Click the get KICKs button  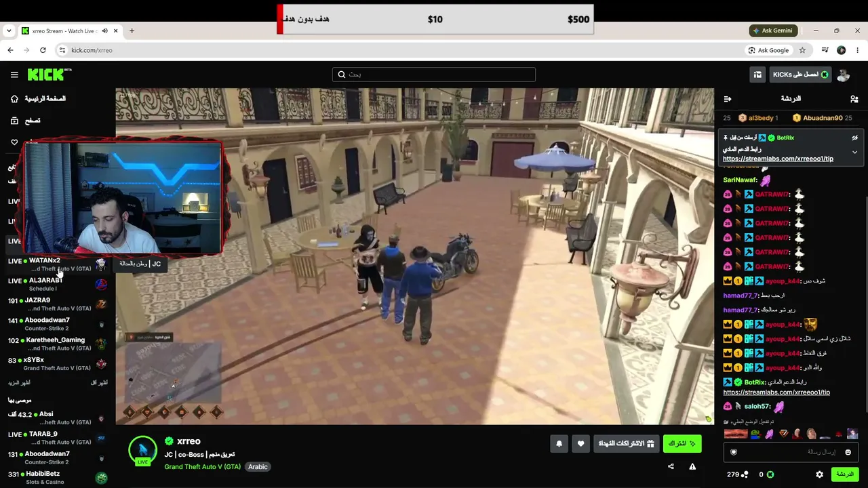coord(801,75)
